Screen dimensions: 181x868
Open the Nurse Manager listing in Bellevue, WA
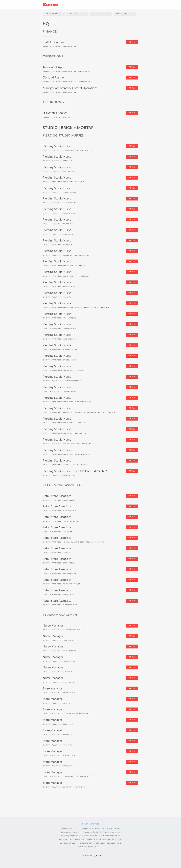[x=53, y=678]
